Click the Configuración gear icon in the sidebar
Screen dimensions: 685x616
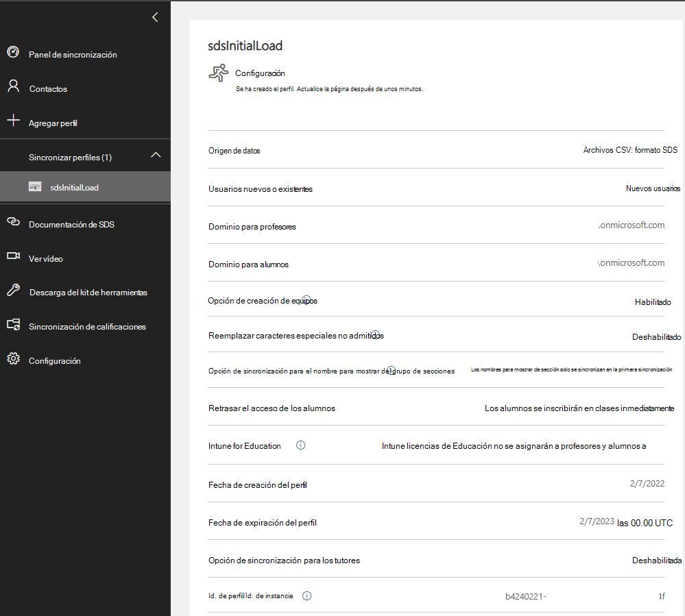(x=13, y=359)
